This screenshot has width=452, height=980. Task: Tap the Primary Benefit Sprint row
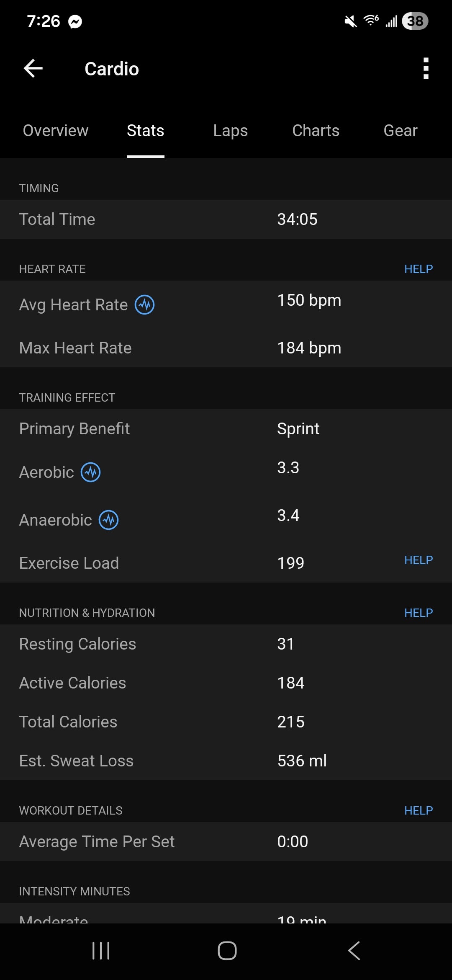click(226, 429)
